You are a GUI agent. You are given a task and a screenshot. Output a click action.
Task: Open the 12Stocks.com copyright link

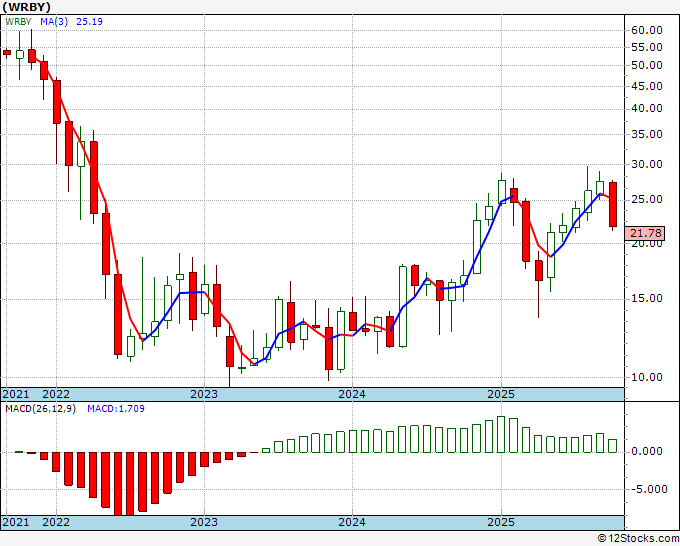638,539
